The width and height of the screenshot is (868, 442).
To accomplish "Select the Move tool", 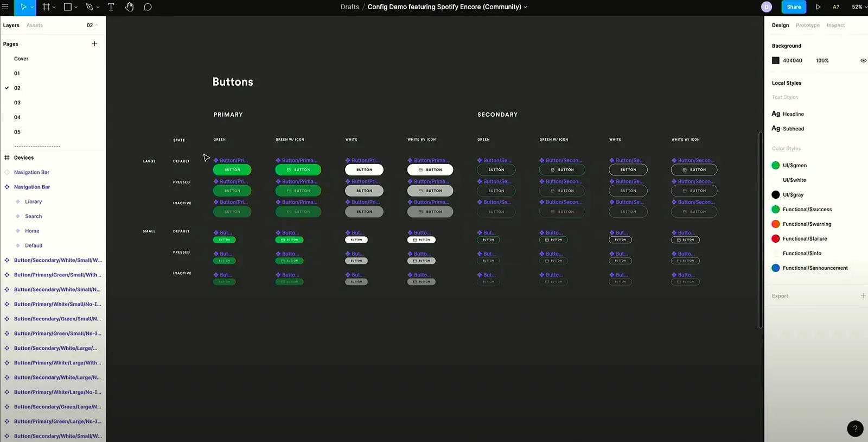I will click(x=23, y=7).
